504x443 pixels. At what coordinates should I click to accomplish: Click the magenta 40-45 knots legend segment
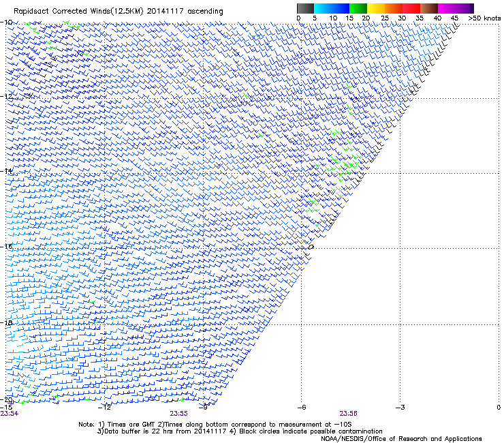click(447, 8)
